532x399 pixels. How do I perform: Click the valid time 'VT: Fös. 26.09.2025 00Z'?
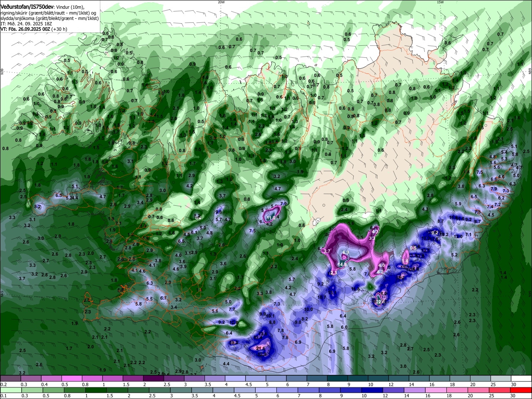click(x=25, y=30)
